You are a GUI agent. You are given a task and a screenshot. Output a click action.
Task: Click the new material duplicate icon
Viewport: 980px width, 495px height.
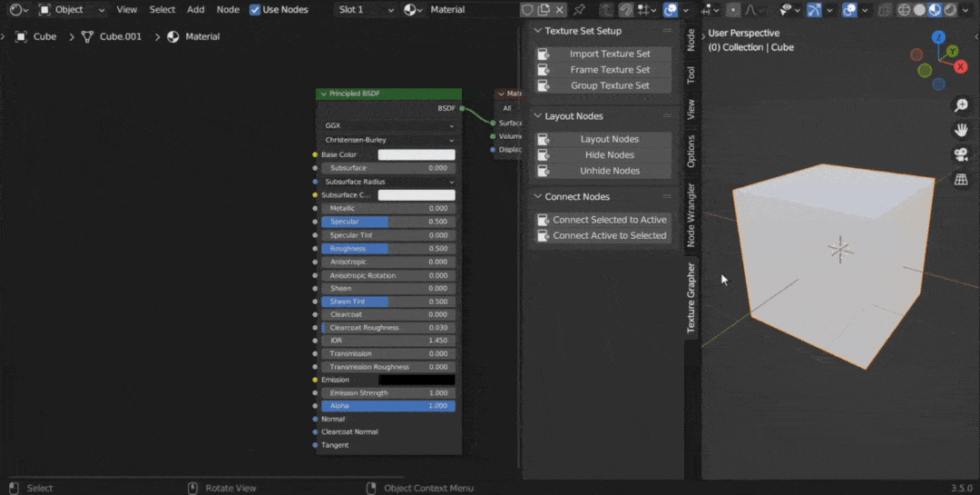coord(544,10)
